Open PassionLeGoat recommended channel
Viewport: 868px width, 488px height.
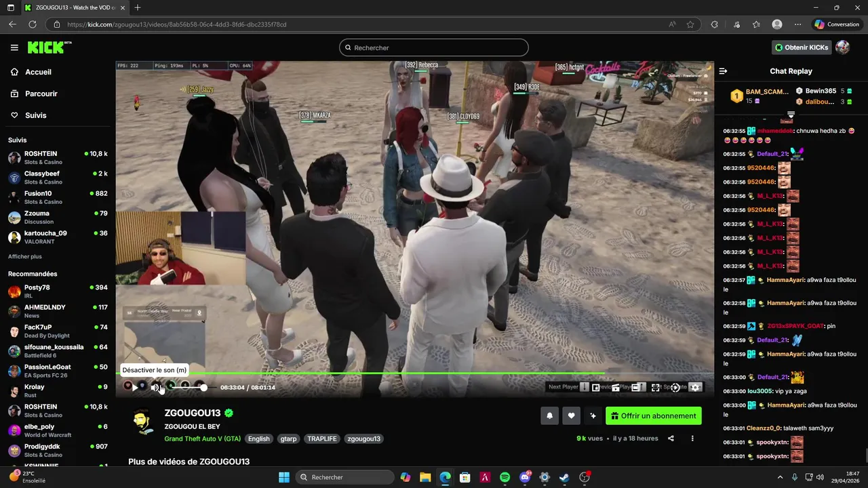pos(58,371)
